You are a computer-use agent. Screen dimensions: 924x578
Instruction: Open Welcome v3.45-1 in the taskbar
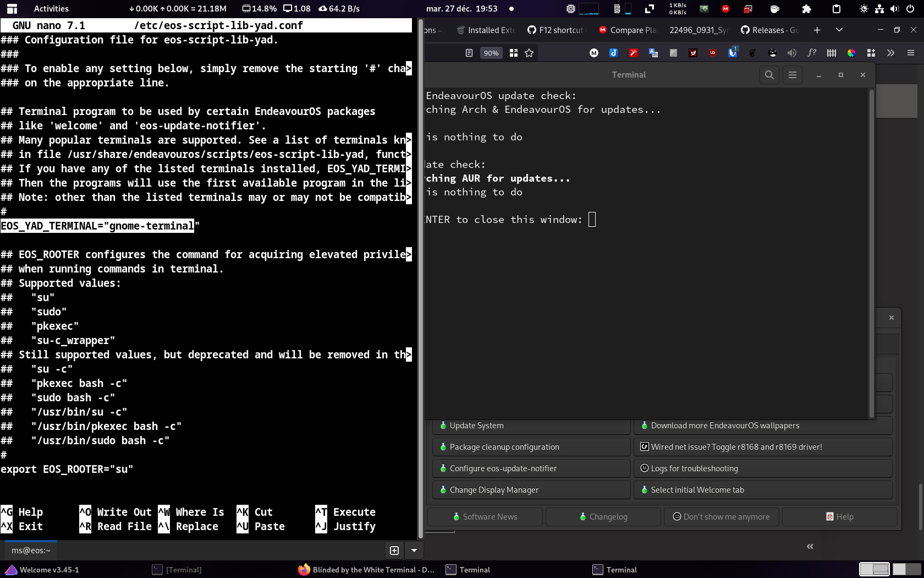(x=43, y=570)
